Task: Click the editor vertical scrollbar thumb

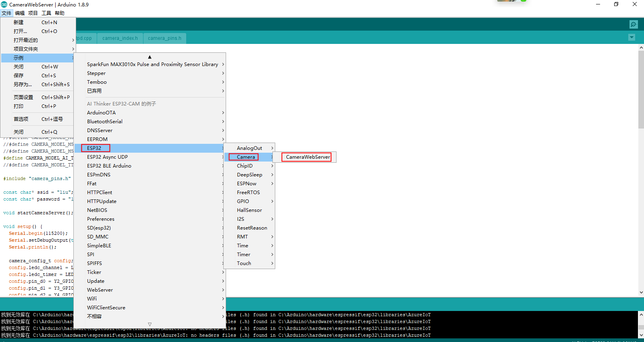Action: 641,89
